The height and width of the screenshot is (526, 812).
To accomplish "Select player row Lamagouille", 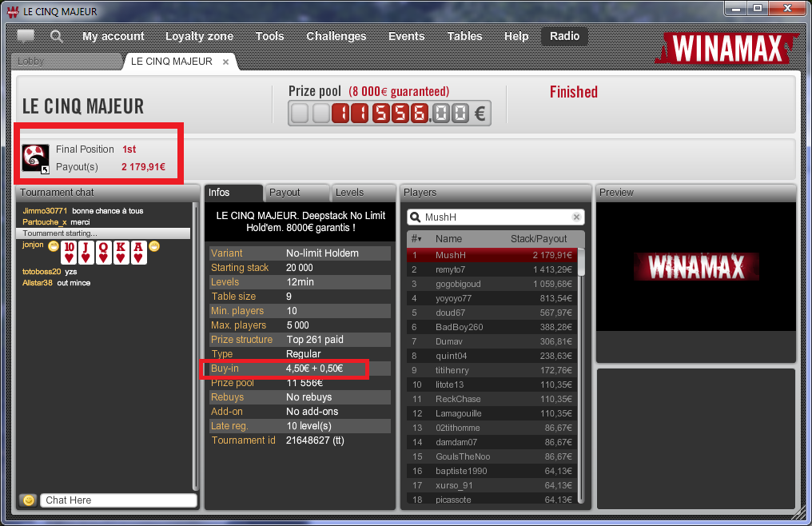I will [x=492, y=413].
